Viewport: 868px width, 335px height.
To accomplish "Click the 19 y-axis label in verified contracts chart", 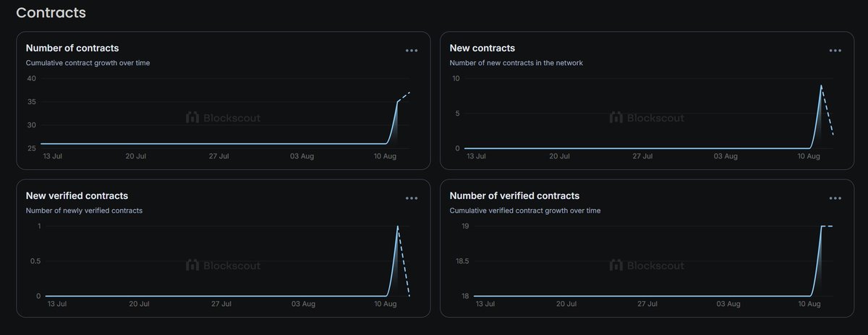I will (x=465, y=226).
